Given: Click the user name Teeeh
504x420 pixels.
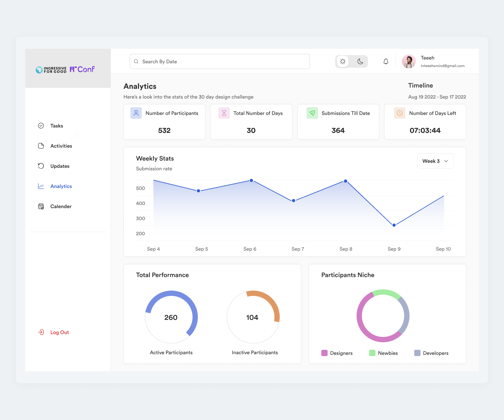Looking at the screenshot, I should coord(427,58).
